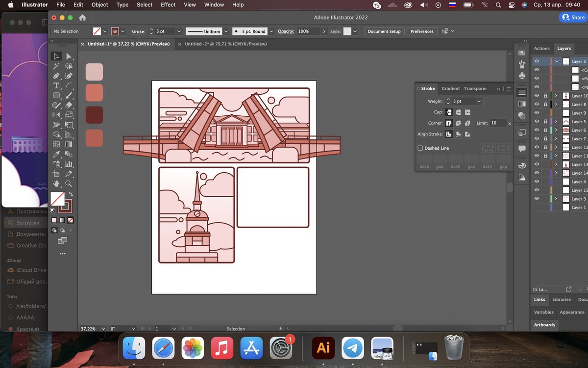
Task: Expand Layer 14 disclosure arrow
Action: [x=556, y=173]
